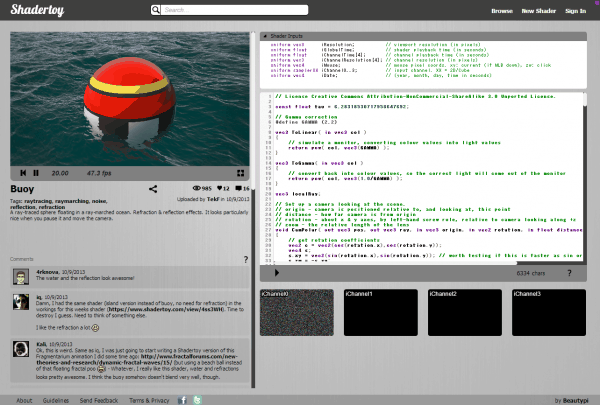Click the 47.3 fps readout
This screenshot has height=405, width=600.
click(x=99, y=173)
